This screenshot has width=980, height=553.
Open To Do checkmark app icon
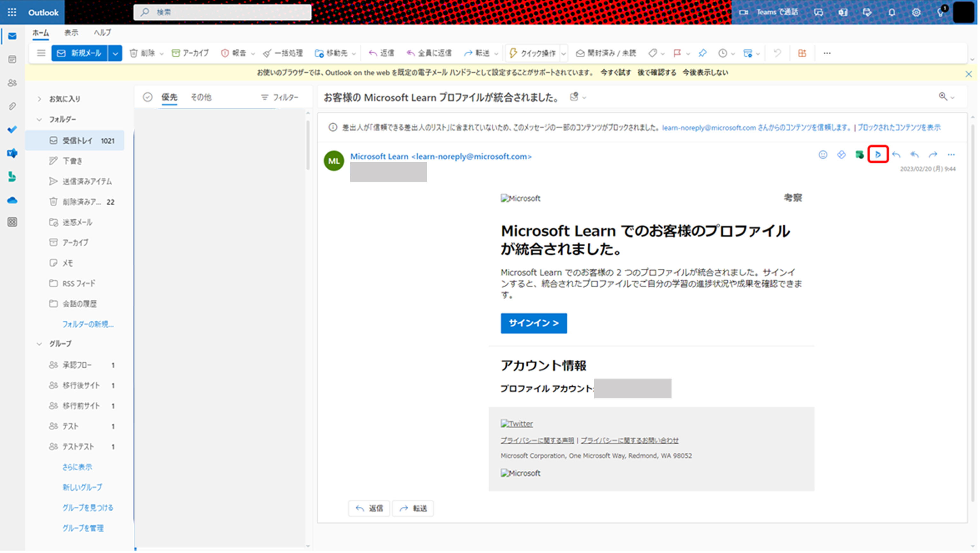point(12,130)
